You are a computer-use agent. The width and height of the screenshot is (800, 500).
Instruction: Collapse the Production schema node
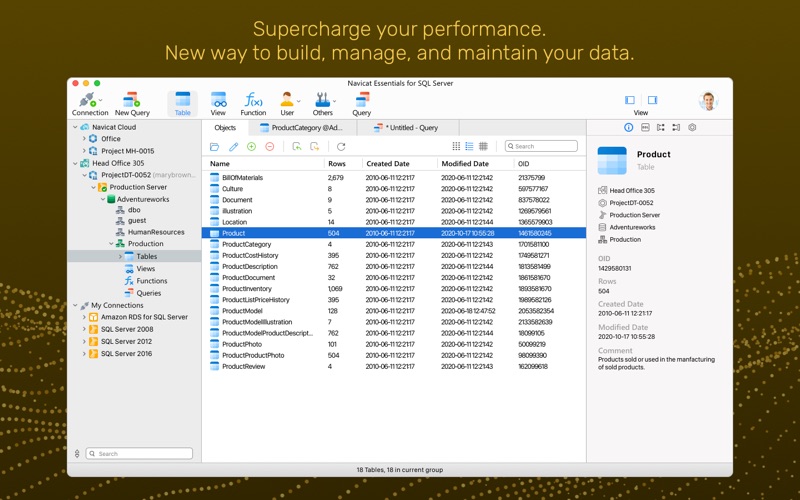click(111, 244)
